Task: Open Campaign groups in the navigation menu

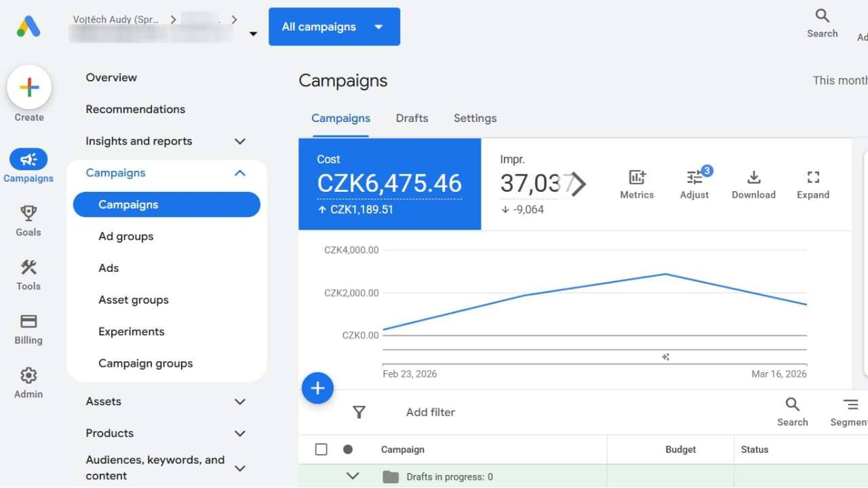Action: click(x=145, y=363)
